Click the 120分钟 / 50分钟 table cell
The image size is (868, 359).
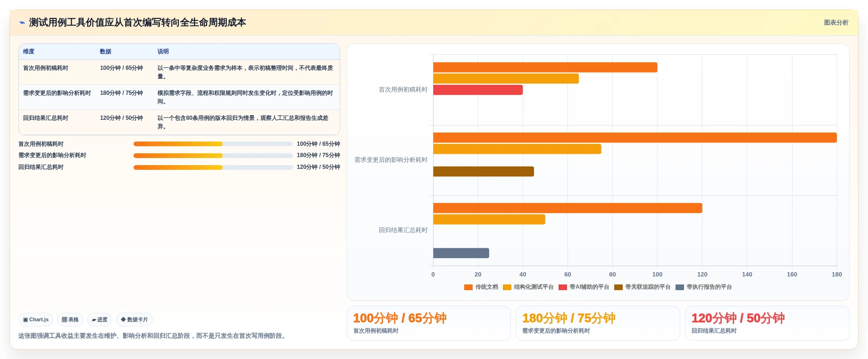(x=121, y=118)
